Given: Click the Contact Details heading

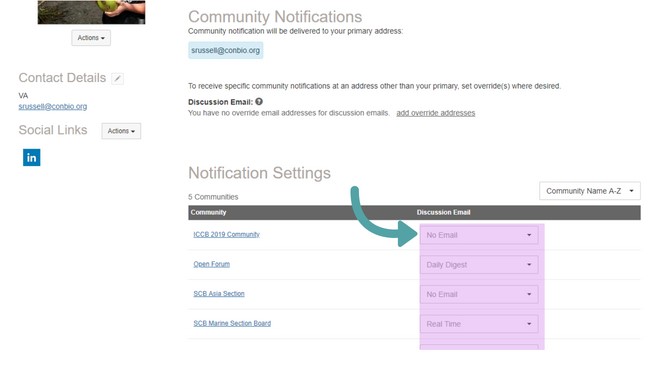Looking at the screenshot, I should (62, 78).
